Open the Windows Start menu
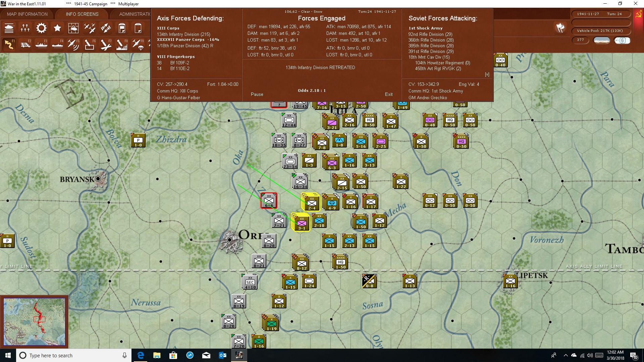 8,355
